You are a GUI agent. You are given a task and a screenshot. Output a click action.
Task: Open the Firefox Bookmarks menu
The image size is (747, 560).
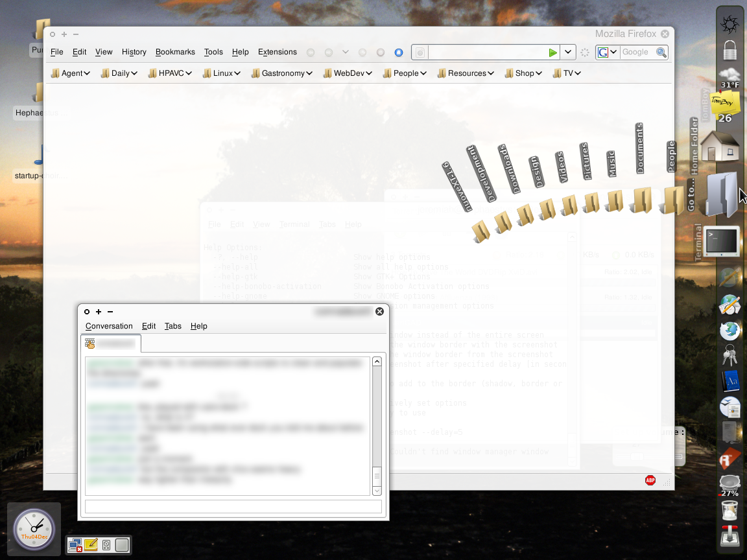point(175,52)
